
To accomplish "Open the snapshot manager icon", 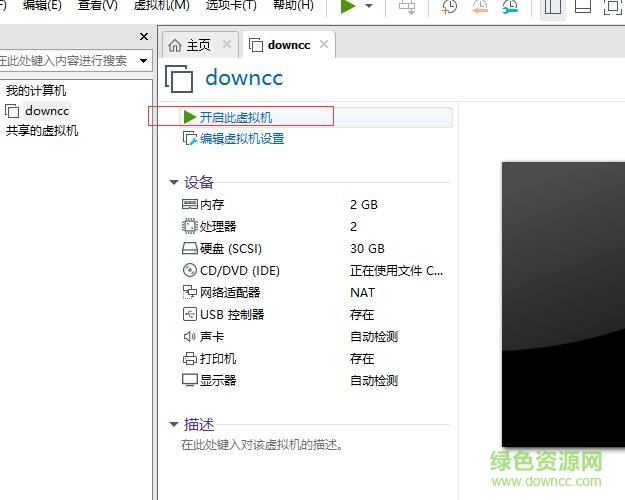I will 510,7.
